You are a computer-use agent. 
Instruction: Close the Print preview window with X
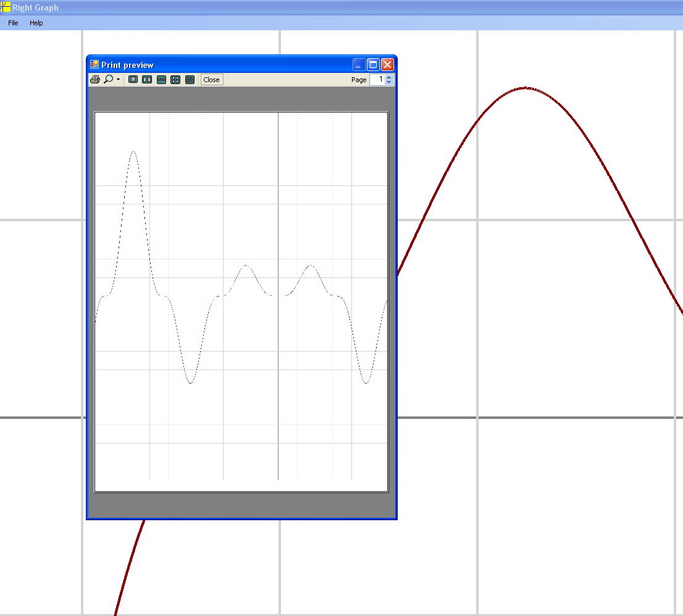387,64
